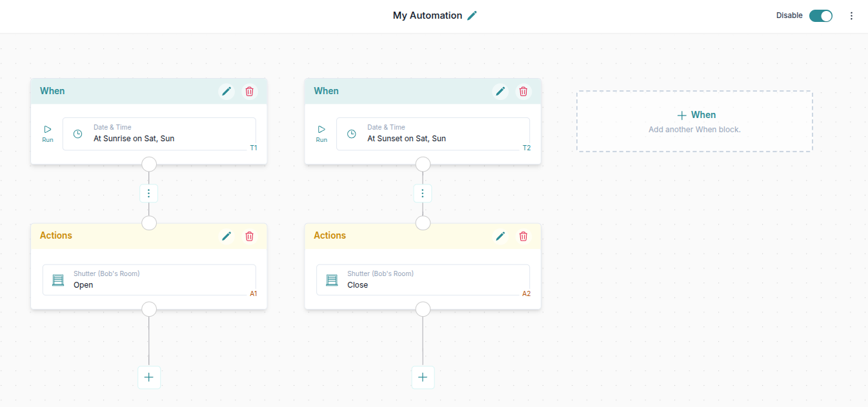Delete the Sunrise When block
Viewport: 868px width, 407px height.
249,92
